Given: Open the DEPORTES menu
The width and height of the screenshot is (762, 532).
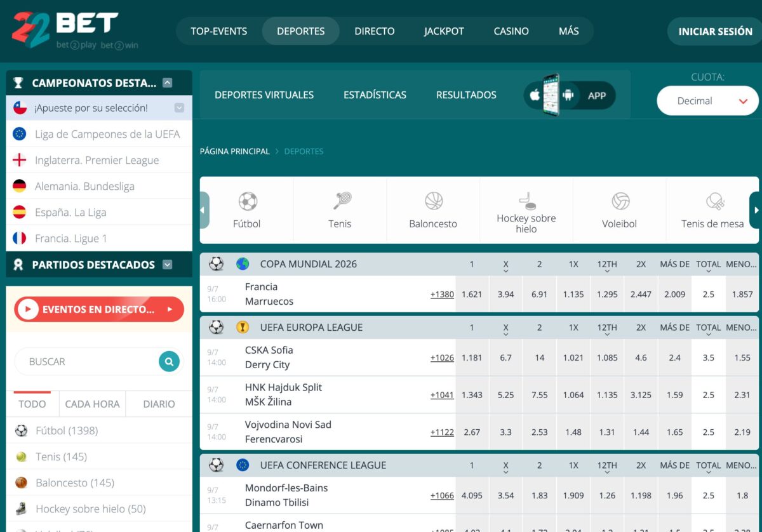Looking at the screenshot, I should point(301,30).
